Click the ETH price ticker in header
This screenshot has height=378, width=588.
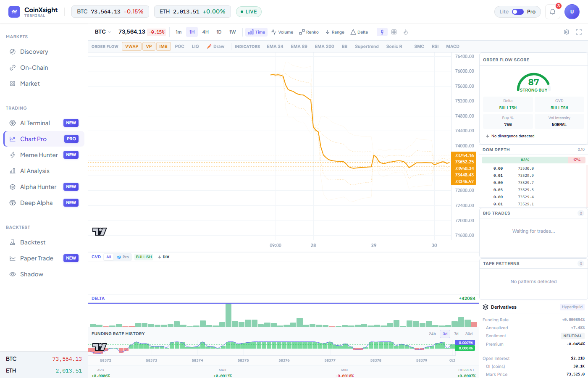coord(192,12)
